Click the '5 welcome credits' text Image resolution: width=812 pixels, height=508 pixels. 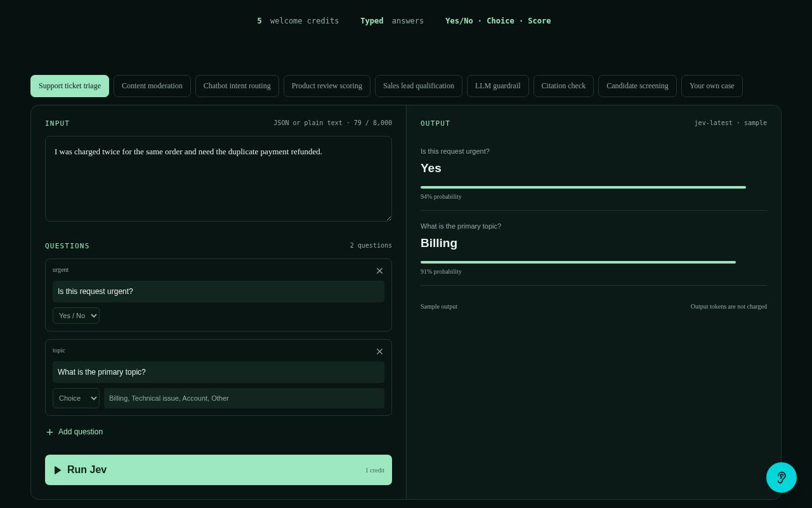298,21
